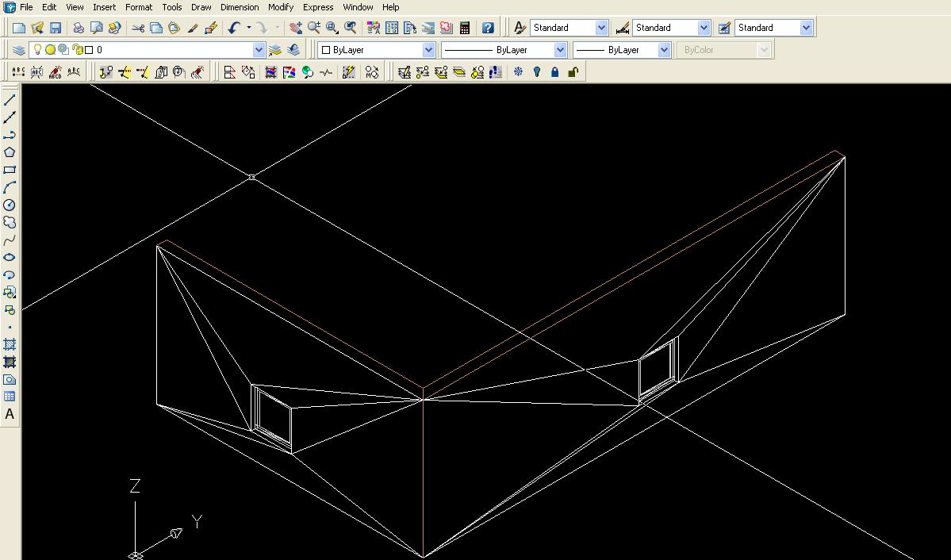Select the Spline tool
This screenshot has width=951, height=560.
(x=10, y=240)
